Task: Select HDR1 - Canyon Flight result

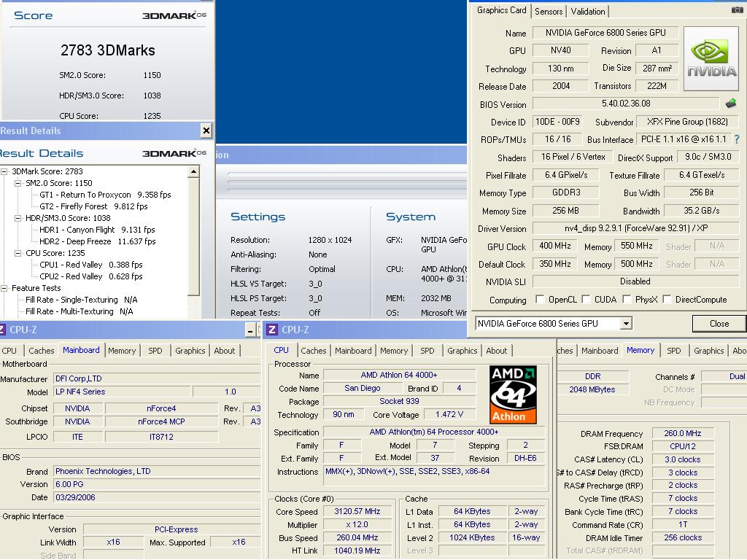Action: point(97,230)
